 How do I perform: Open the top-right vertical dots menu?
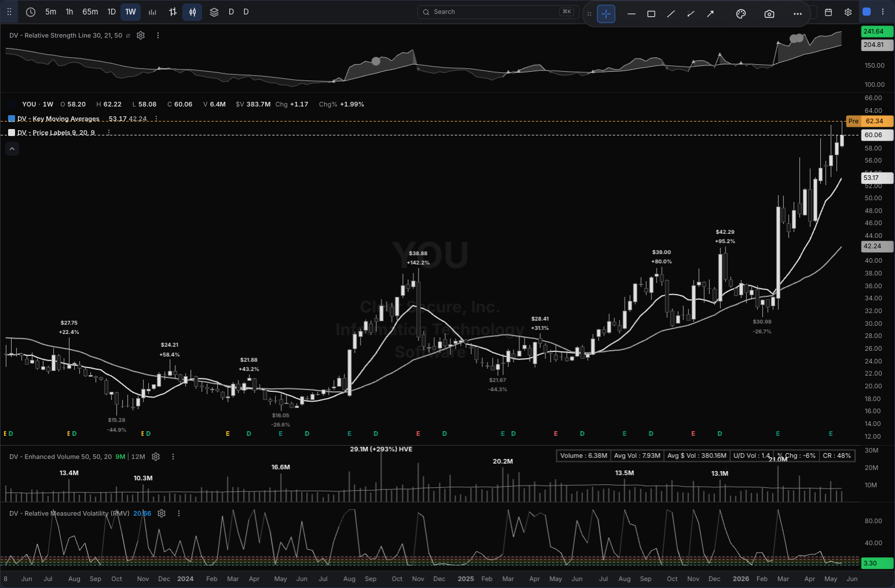pyautogui.click(x=883, y=12)
